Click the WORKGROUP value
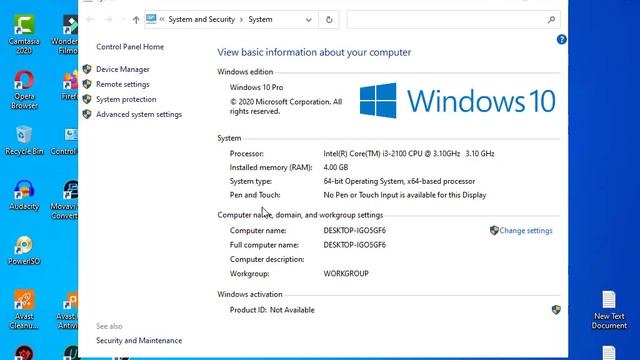 click(346, 273)
